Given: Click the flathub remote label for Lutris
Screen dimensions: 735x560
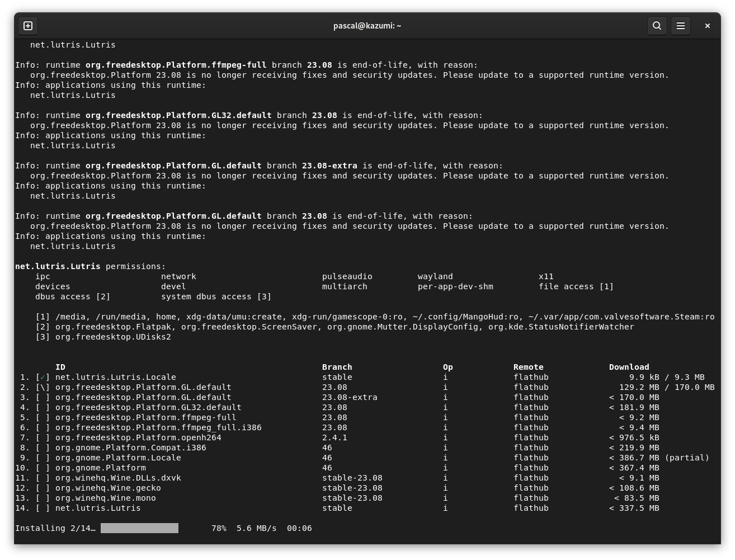Looking at the screenshot, I should click(x=530, y=508).
